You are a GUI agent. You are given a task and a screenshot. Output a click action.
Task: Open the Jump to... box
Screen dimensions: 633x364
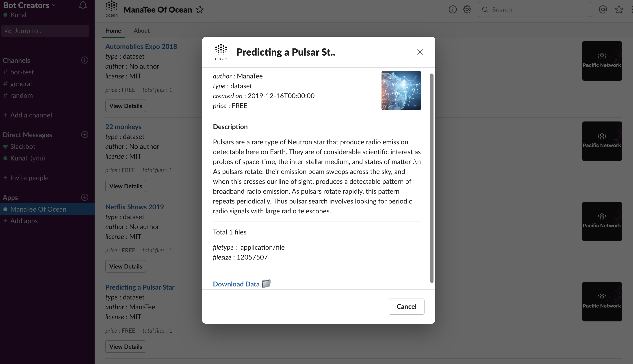point(45,31)
